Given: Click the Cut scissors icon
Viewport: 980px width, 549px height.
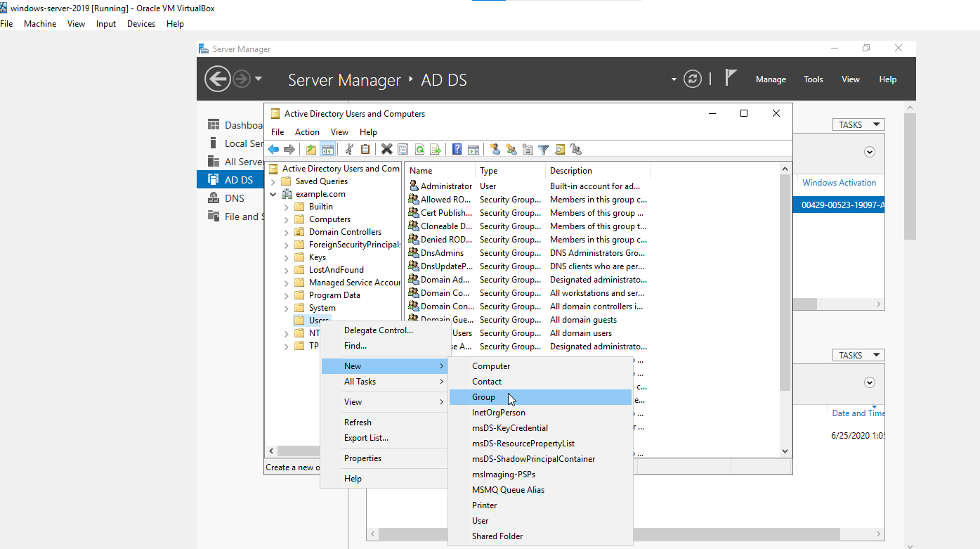Looking at the screenshot, I should [349, 149].
